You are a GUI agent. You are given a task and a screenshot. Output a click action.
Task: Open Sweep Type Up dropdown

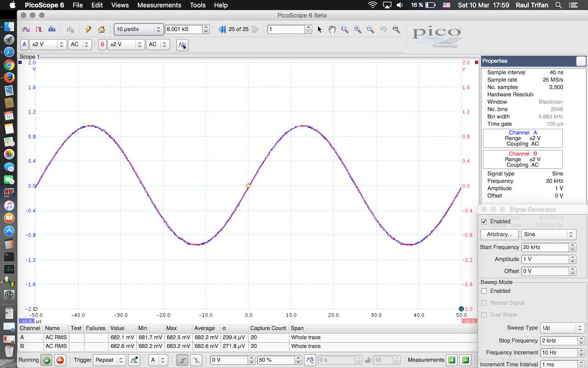click(562, 328)
